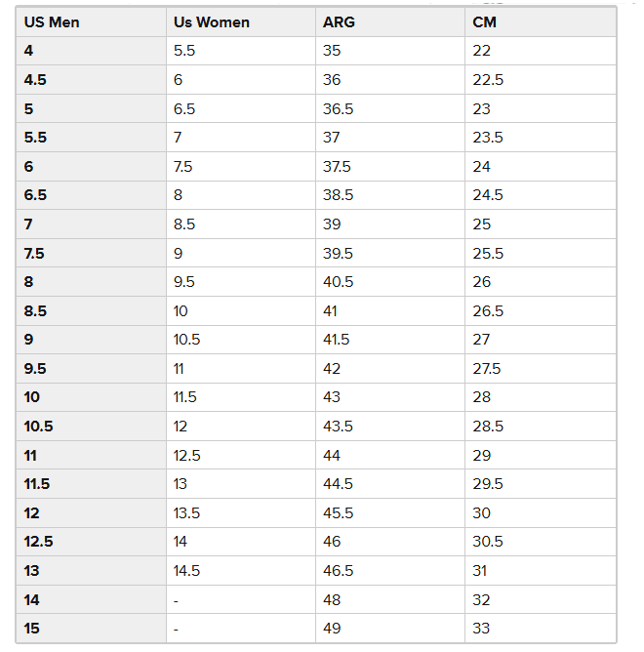
Task: Click the US Men column header
Action: point(52,21)
